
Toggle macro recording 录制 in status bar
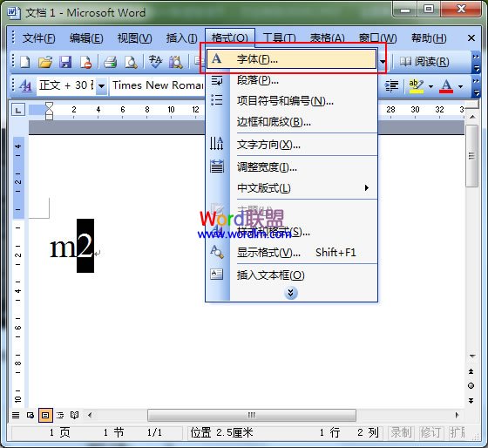401,432
